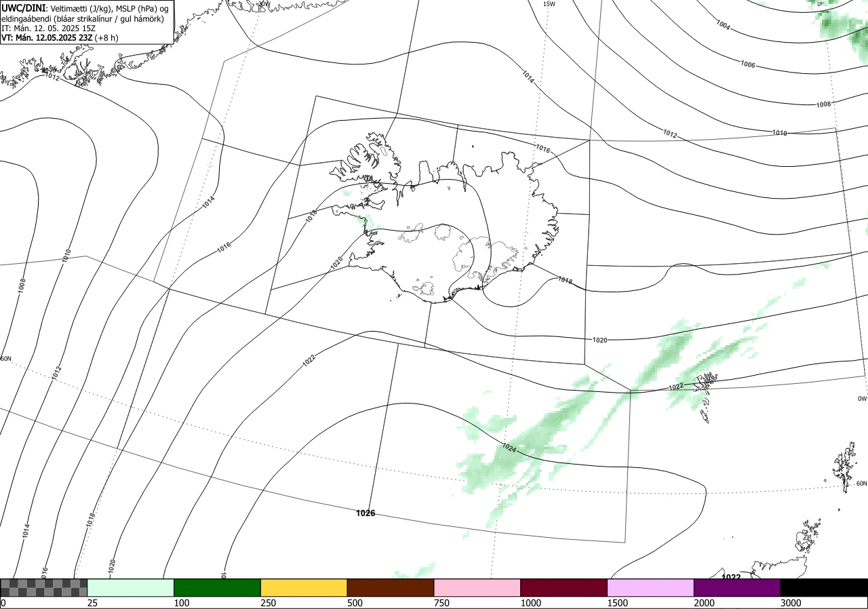Pick the maroon 1000–1500 legend swatch
Image resolution: width=868 pixels, height=609 pixels.
click(564, 587)
